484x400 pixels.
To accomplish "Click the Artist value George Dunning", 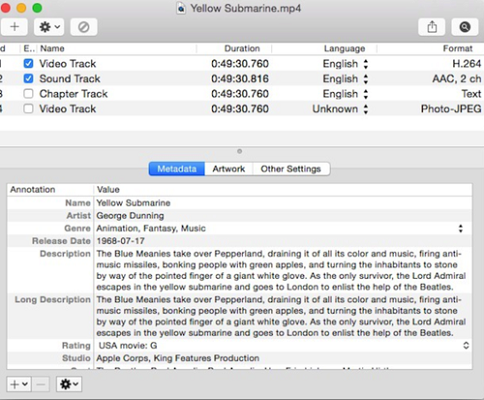I will [x=130, y=216].
